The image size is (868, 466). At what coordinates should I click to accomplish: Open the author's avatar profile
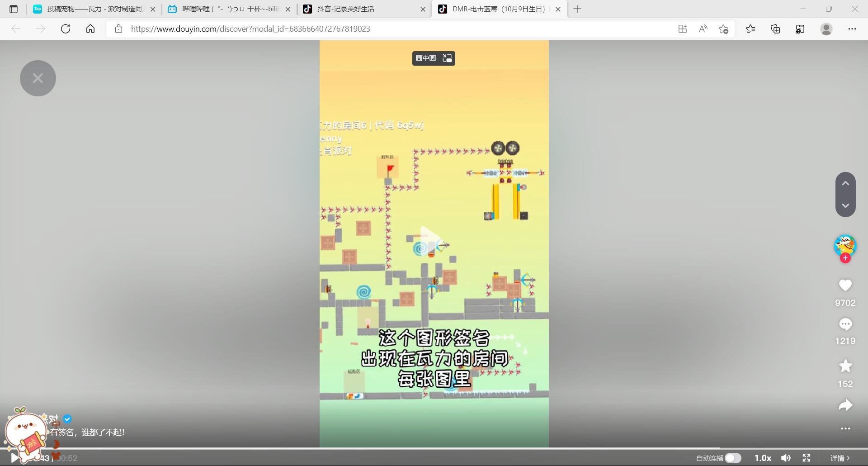(845, 246)
